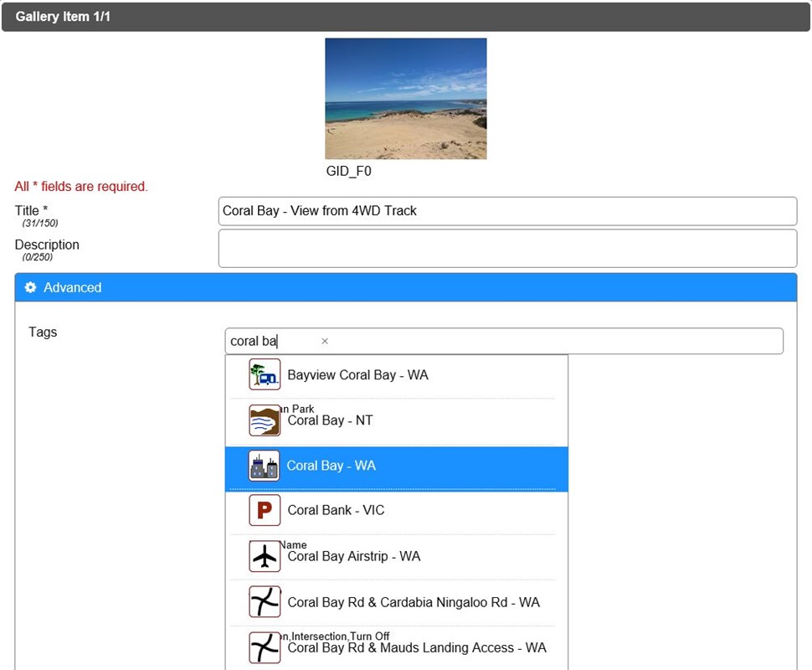Click the intersection icon for Mauds Landing Access
The image size is (812, 670).
pyautogui.click(x=265, y=647)
